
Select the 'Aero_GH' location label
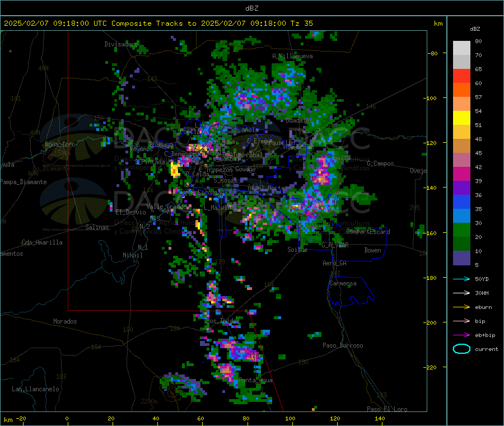point(334,263)
